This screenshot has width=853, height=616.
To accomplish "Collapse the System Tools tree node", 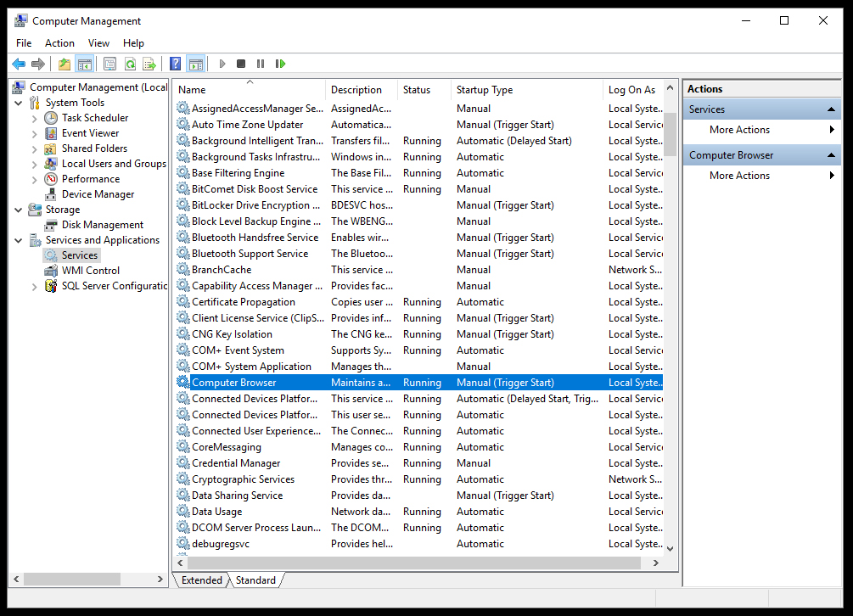I will point(19,103).
